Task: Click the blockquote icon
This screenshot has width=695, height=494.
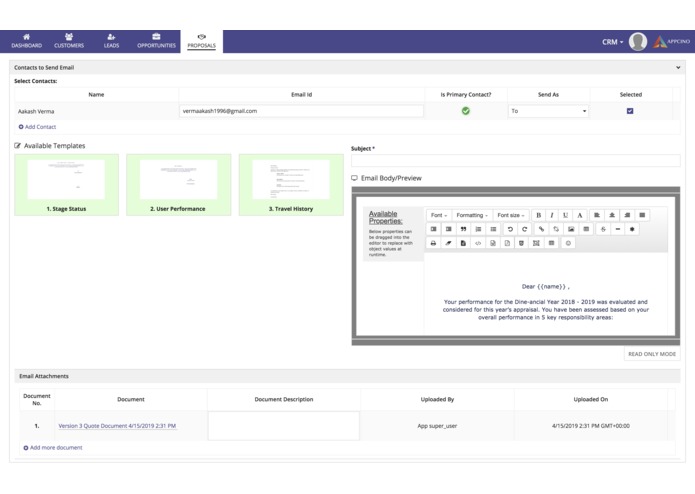Action: tap(463, 229)
